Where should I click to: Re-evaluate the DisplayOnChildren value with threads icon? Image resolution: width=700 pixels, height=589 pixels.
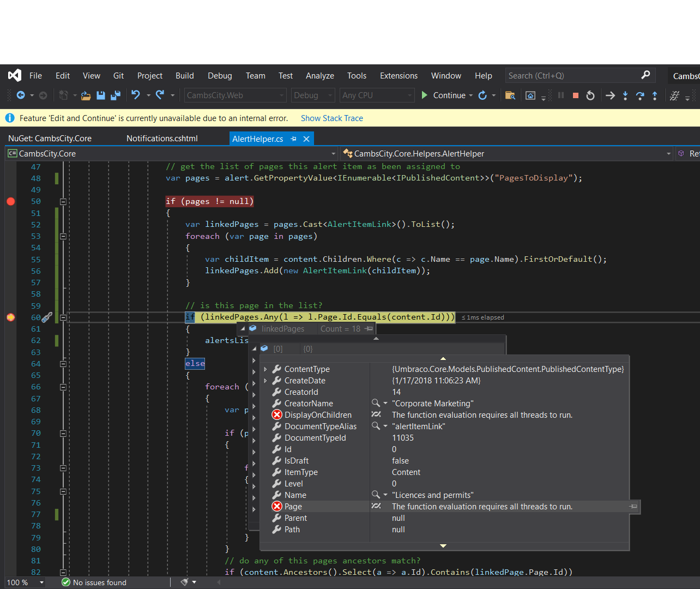click(x=376, y=415)
